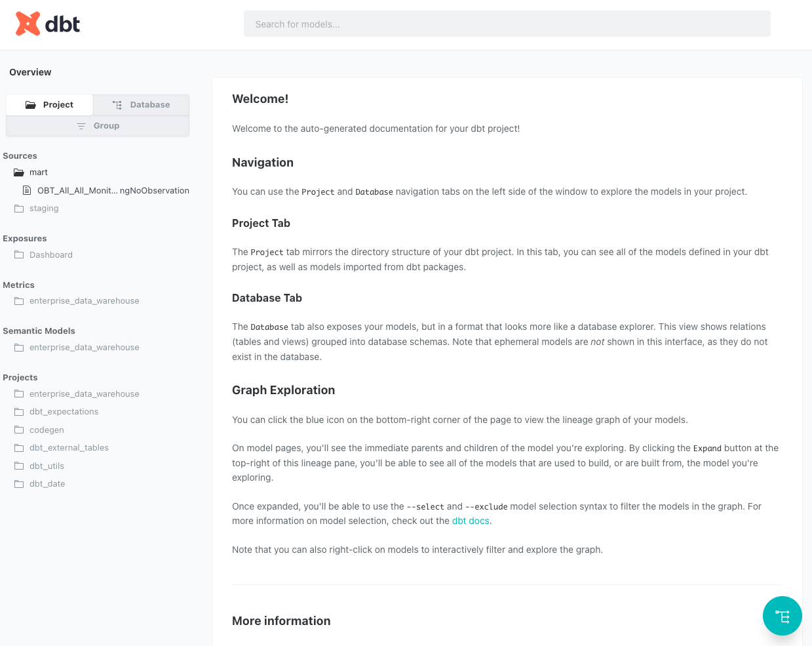Expand the dbt_external_tables project
Viewport: 812px width, 646px height.
point(69,448)
